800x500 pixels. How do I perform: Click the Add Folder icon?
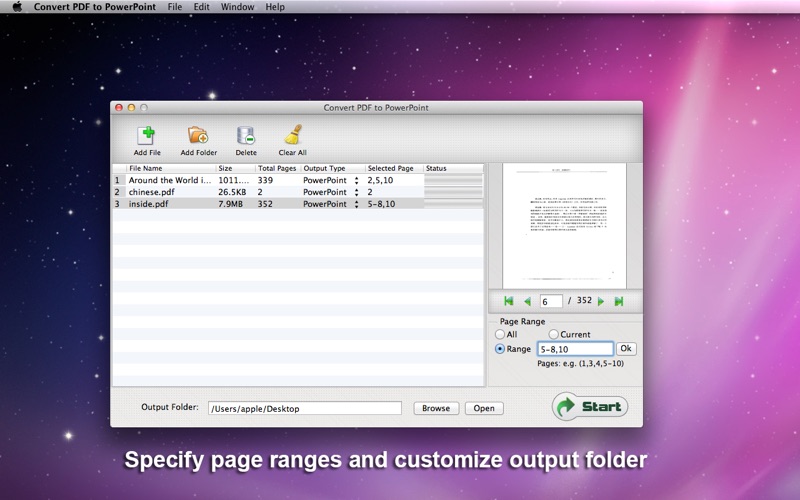tap(198, 136)
